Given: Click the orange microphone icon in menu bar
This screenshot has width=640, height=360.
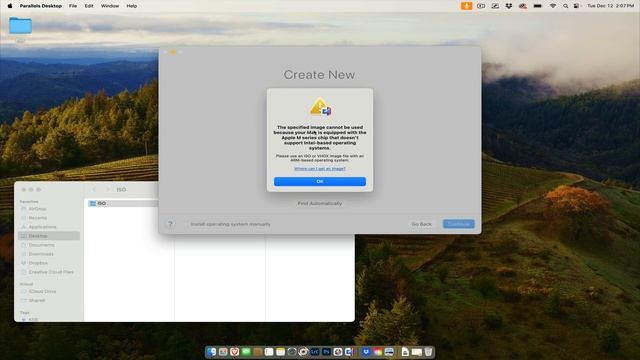Looking at the screenshot, I should pyautogui.click(x=467, y=6).
